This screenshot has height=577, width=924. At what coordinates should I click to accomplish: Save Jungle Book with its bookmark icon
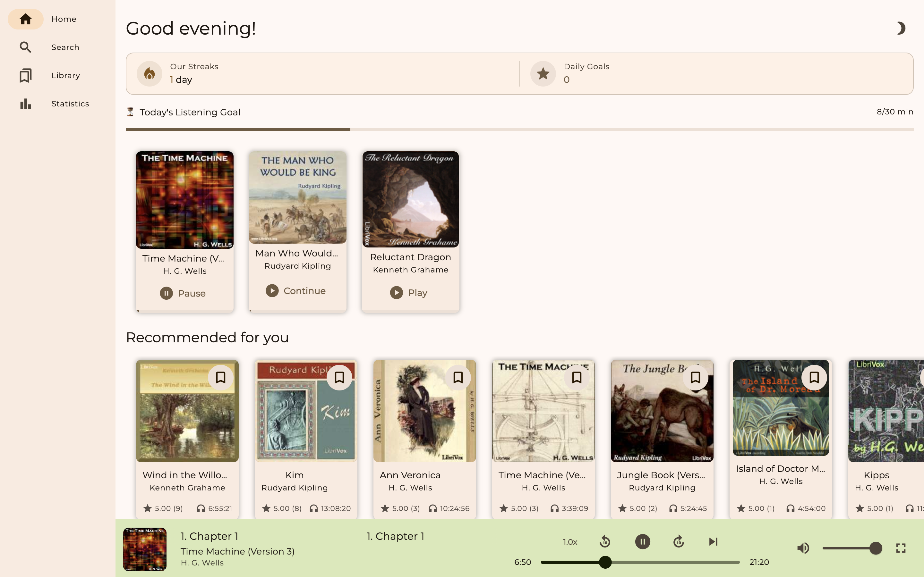[x=696, y=377]
